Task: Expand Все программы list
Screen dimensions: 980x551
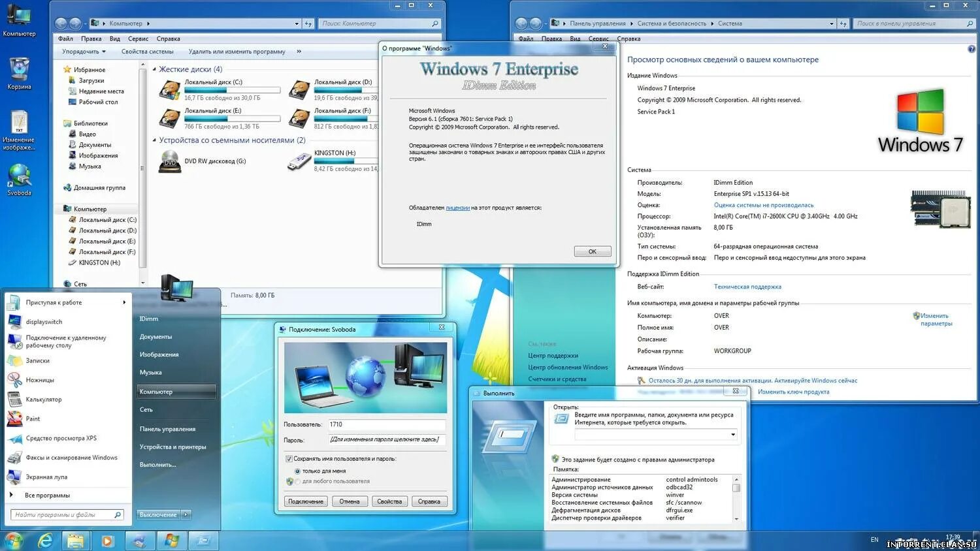Action: click(x=47, y=496)
